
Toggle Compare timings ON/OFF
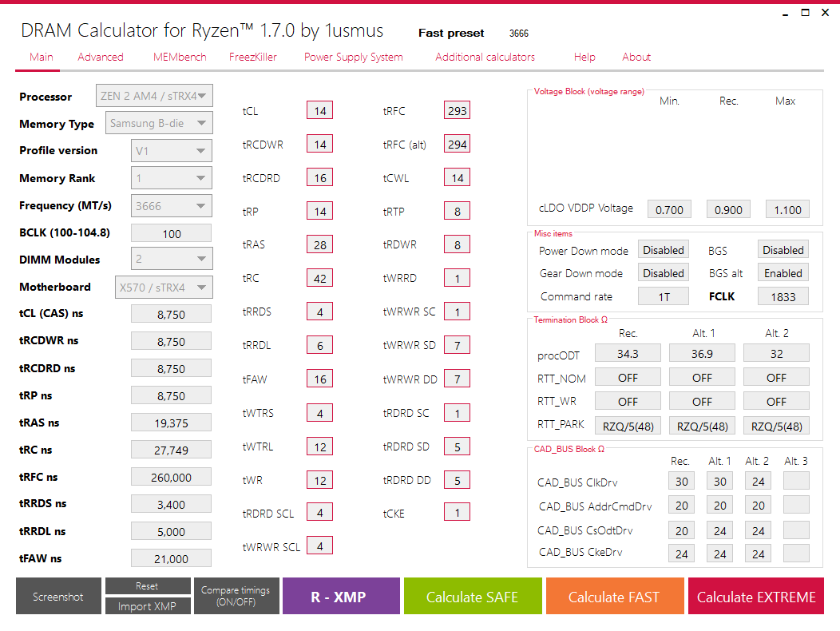[x=236, y=596]
